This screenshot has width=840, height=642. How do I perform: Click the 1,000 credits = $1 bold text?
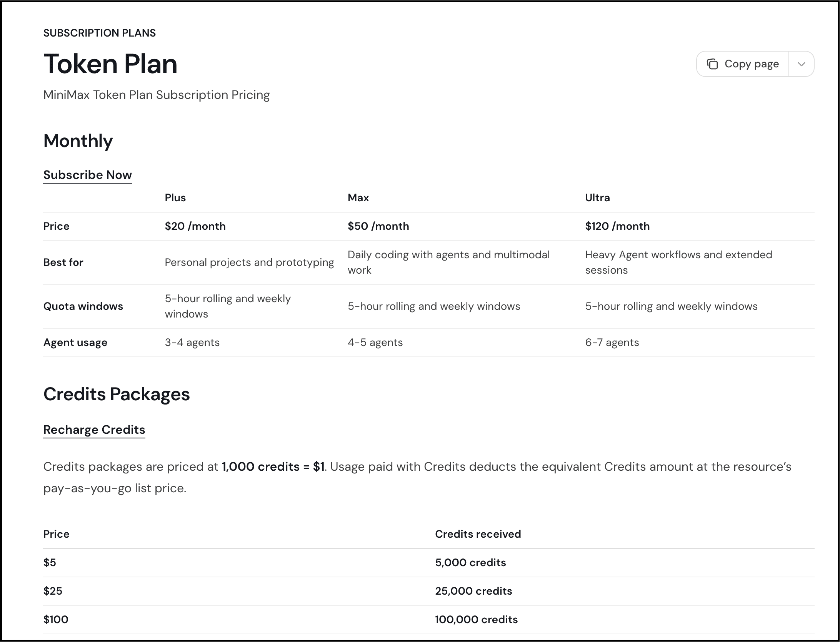point(273,466)
